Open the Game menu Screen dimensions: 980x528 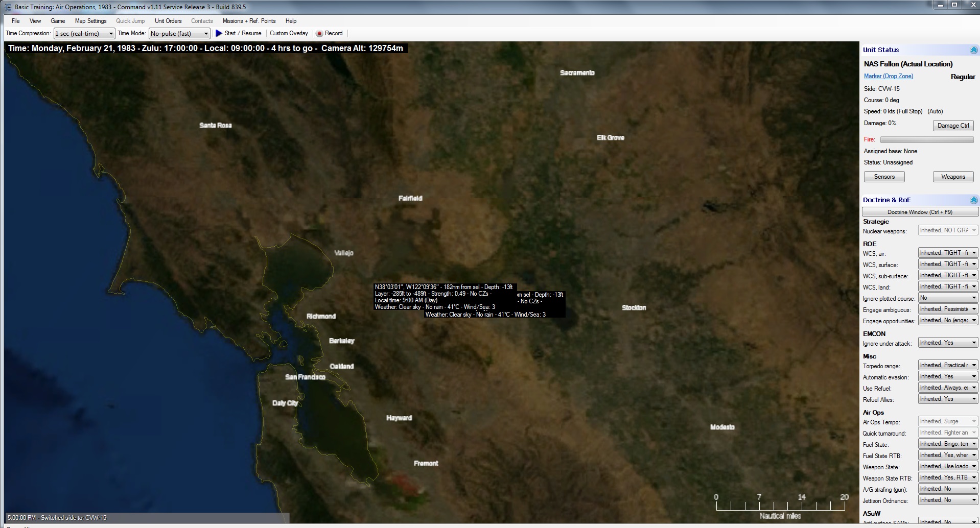point(58,21)
